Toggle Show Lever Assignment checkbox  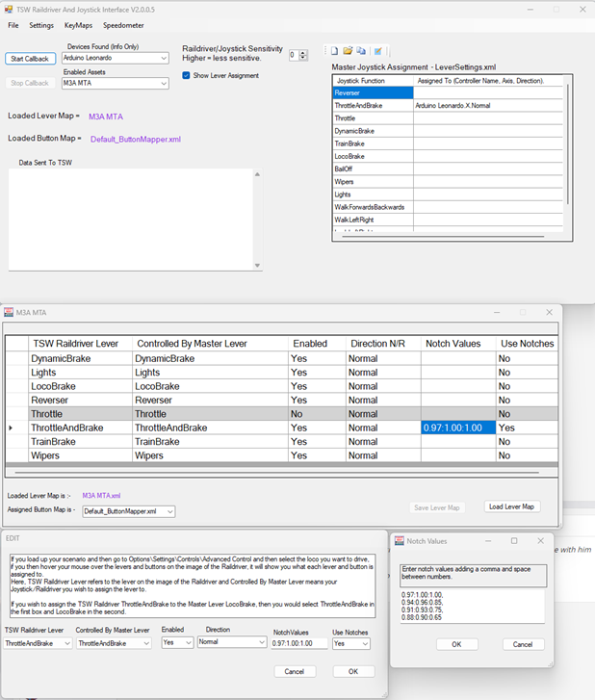coord(186,75)
